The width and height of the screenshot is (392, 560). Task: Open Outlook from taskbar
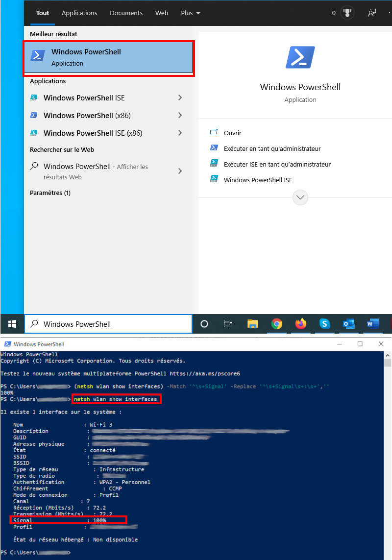click(349, 324)
